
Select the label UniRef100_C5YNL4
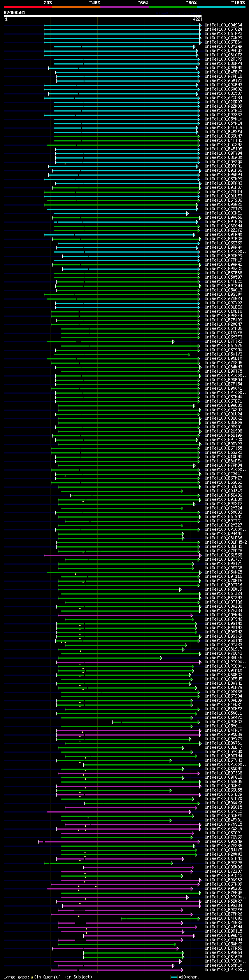223,124
